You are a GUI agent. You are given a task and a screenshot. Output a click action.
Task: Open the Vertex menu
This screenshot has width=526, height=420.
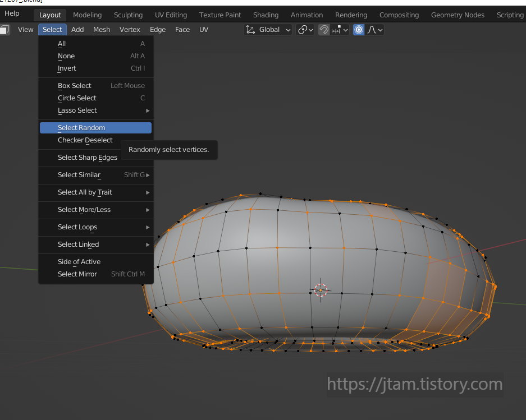click(130, 30)
